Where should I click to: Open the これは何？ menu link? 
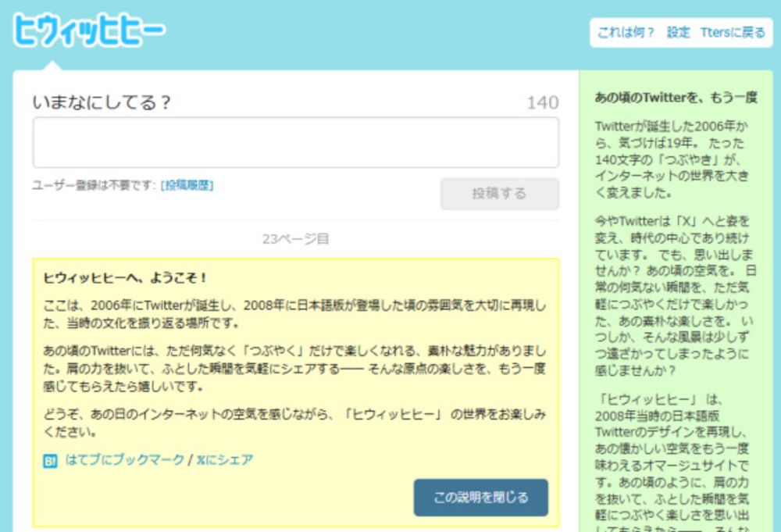pos(626,33)
